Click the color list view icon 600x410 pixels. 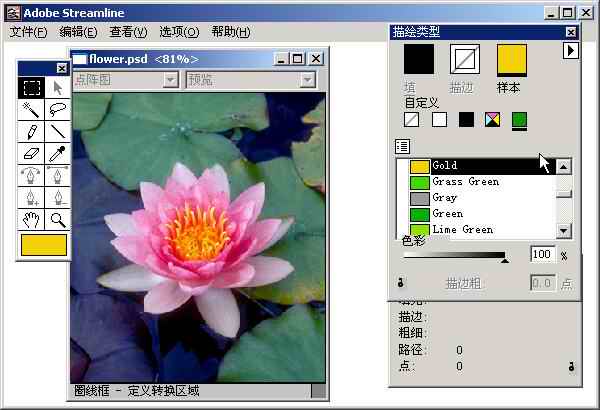pos(402,146)
